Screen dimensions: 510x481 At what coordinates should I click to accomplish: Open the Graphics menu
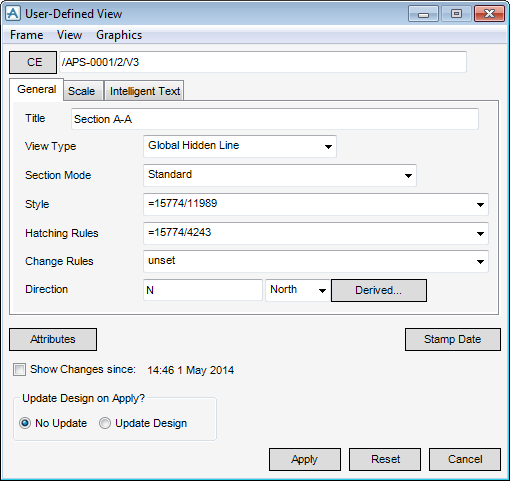click(x=119, y=35)
